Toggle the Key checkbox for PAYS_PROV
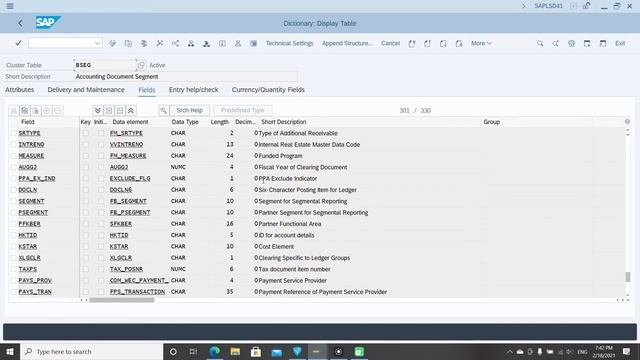640x360 pixels. [x=85, y=280]
